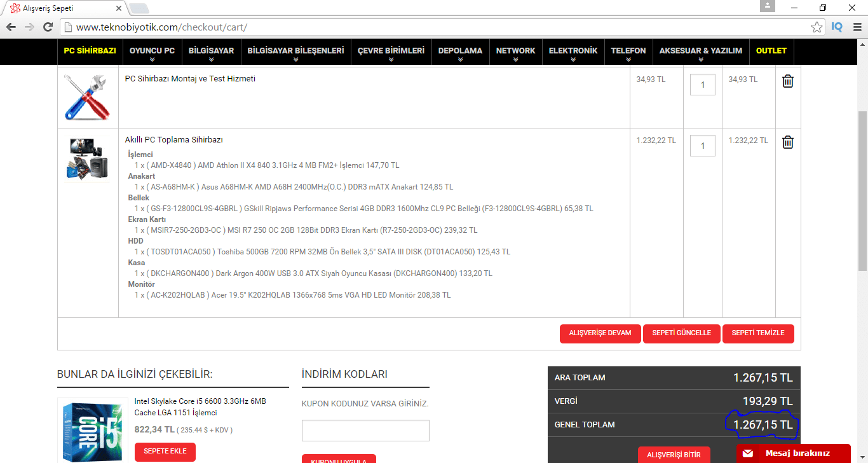868x463 pixels.
Task: Expand the ELEKTRONİK menu
Action: (573, 51)
